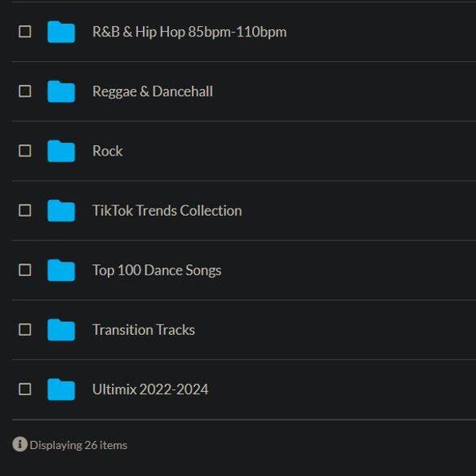Tick the Reggae & Dancehall checkbox
This screenshot has height=476, width=476.
point(25,91)
